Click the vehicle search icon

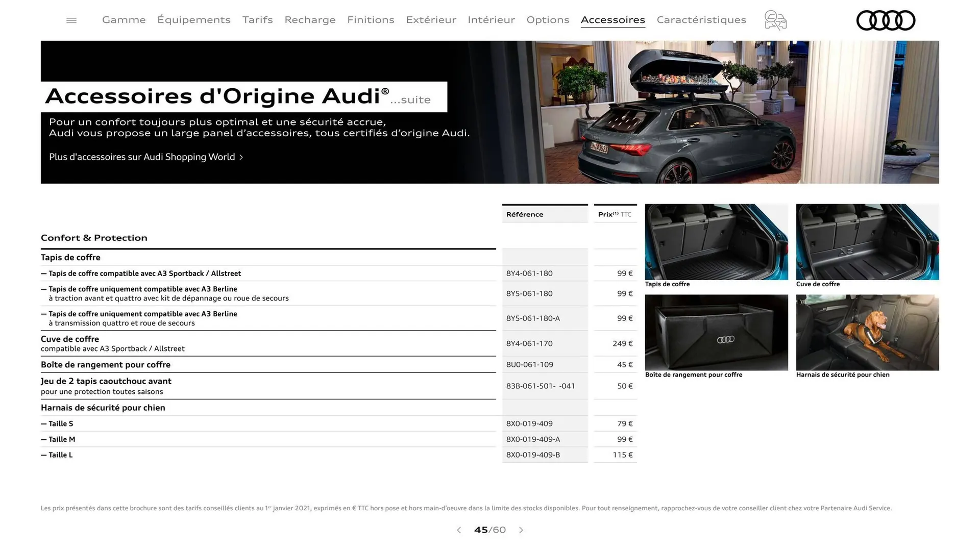[775, 20]
